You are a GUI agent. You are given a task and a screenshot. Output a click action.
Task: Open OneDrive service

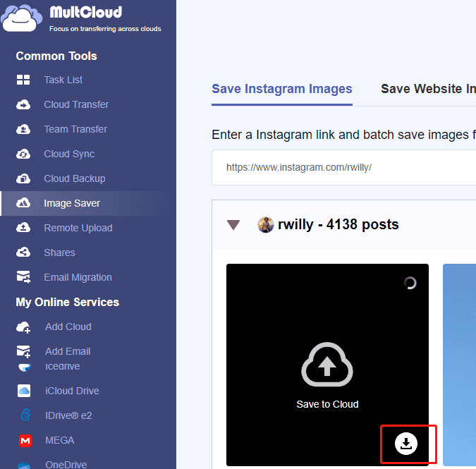(x=66, y=465)
